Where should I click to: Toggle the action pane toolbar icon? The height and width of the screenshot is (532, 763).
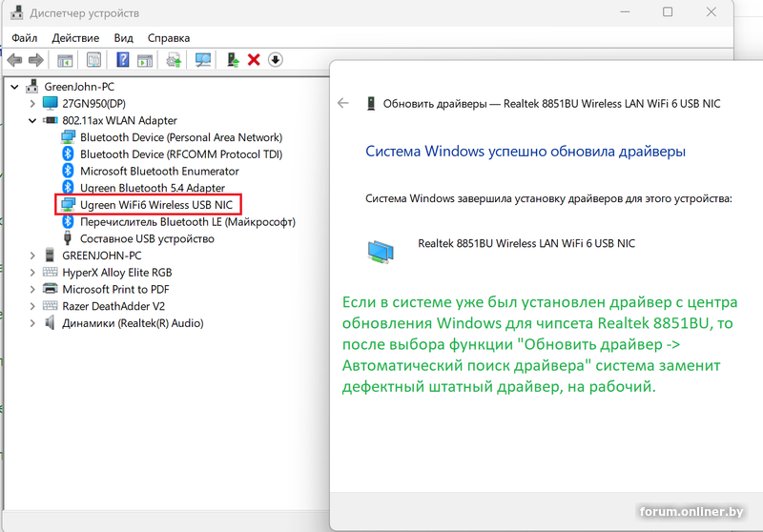pos(145,60)
